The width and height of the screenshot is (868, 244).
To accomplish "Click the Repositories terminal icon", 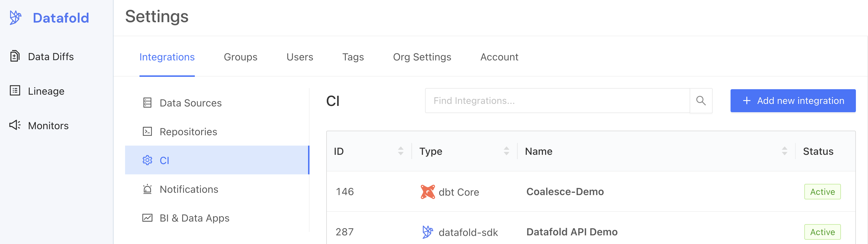I will tap(147, 131).
